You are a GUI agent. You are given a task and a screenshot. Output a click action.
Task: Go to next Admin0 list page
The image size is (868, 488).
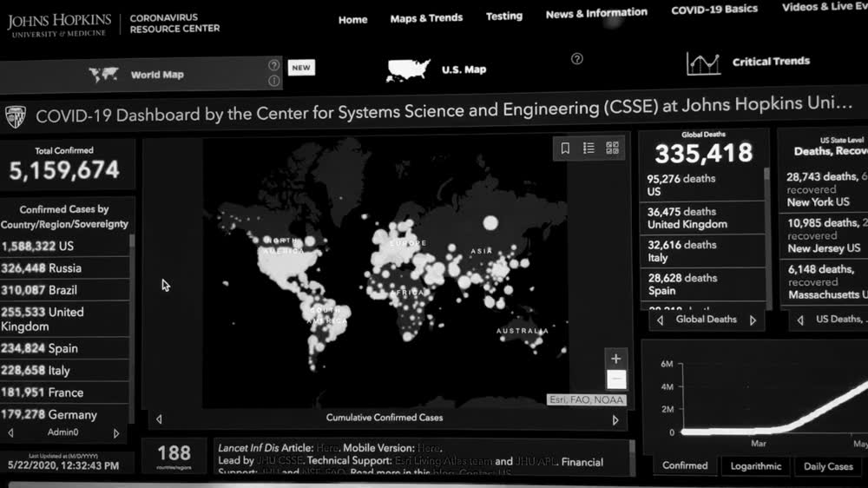(x=116, y=433)
